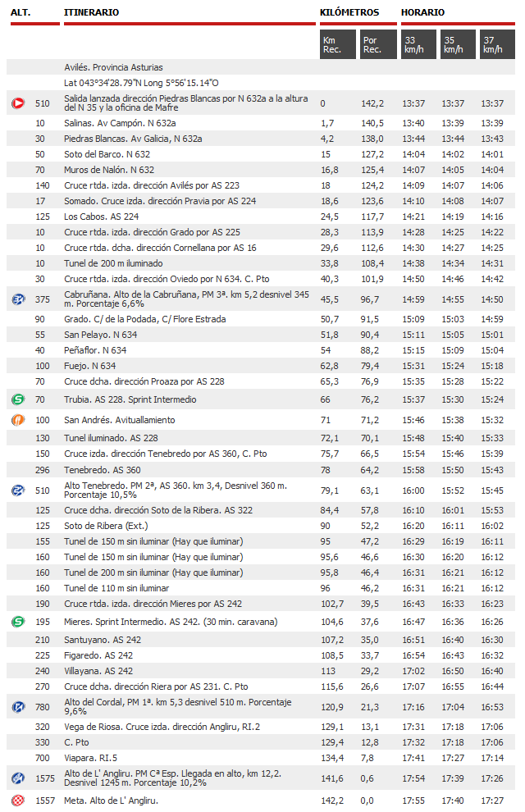
Task: Click the checkered finish icon at Meta
Action: [18, 800]
